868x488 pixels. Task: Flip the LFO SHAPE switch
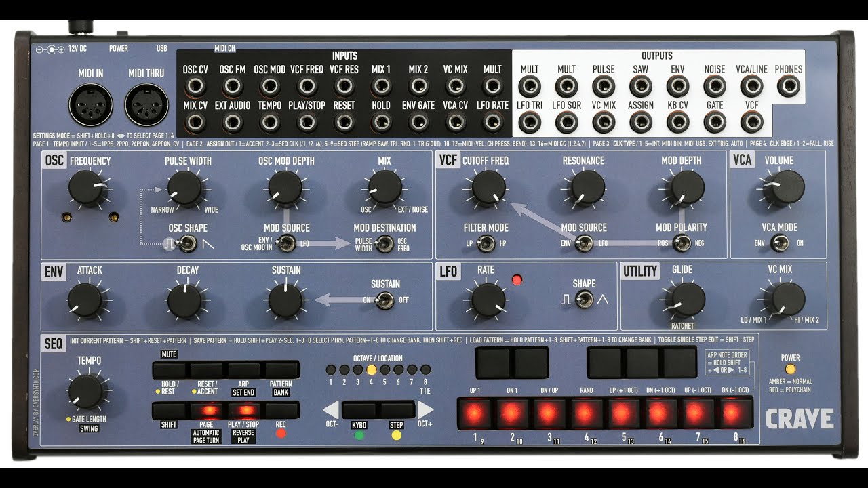click(x=583, y=300)
